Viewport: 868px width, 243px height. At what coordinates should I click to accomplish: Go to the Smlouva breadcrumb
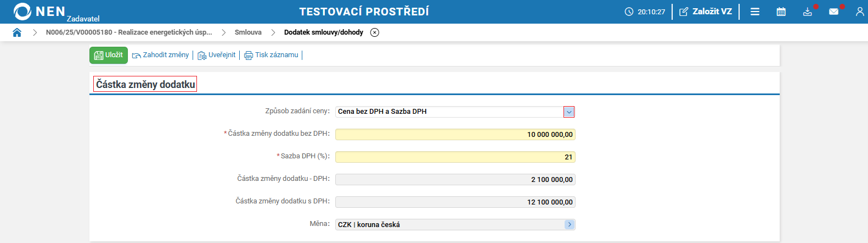[248, 32]
